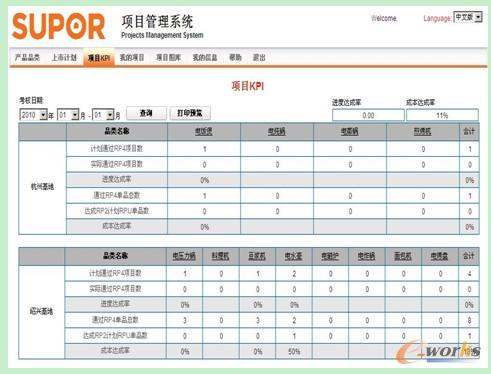Click the 退出 logout menu item

click(x=259, y=57)
